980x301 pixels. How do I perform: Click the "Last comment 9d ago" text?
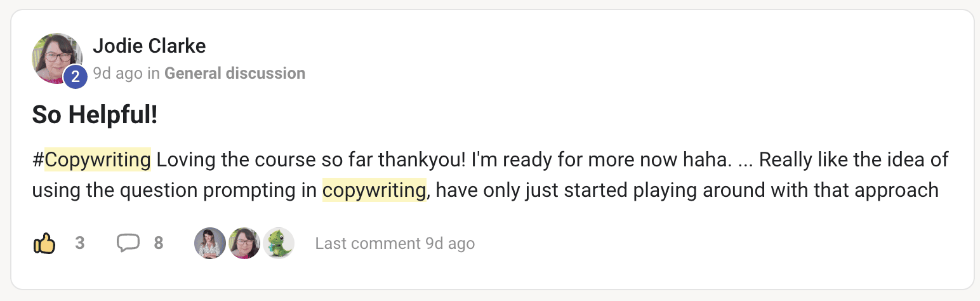395,243
